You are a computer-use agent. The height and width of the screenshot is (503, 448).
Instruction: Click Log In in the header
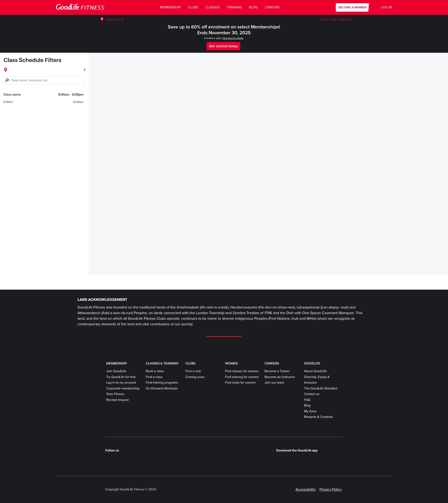point(386,7)
